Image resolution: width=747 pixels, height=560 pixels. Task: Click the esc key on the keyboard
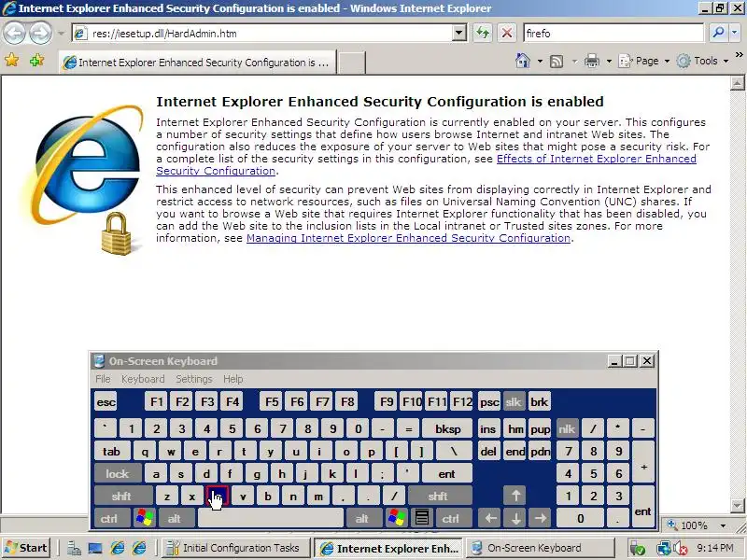(x=106, y=401)
